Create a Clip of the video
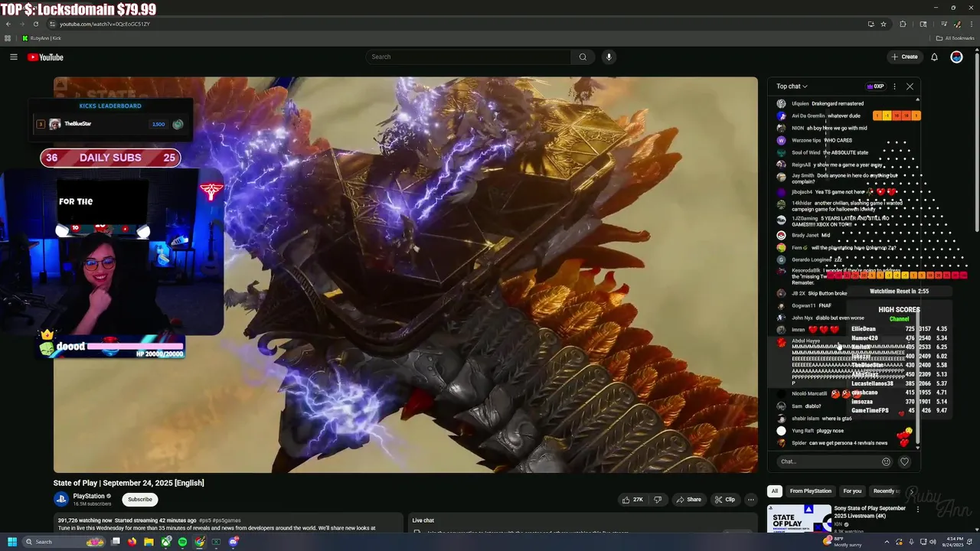Viewport: 980px width, 551px height. pos(724,500)
